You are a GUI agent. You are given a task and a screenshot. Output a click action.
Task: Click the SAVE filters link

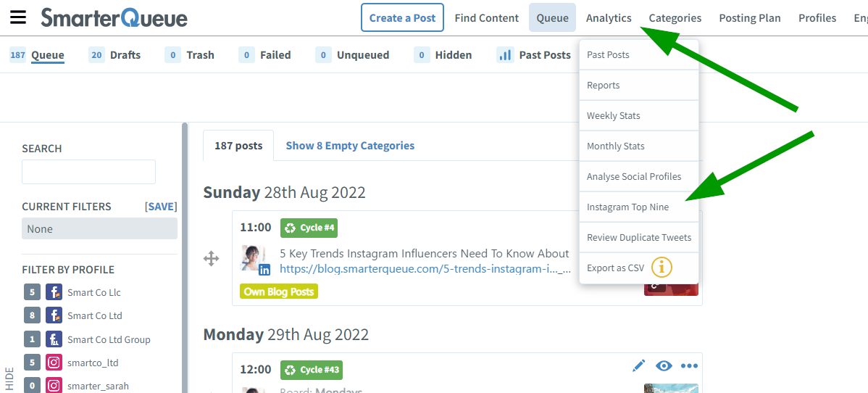click(x=161, y=207)
